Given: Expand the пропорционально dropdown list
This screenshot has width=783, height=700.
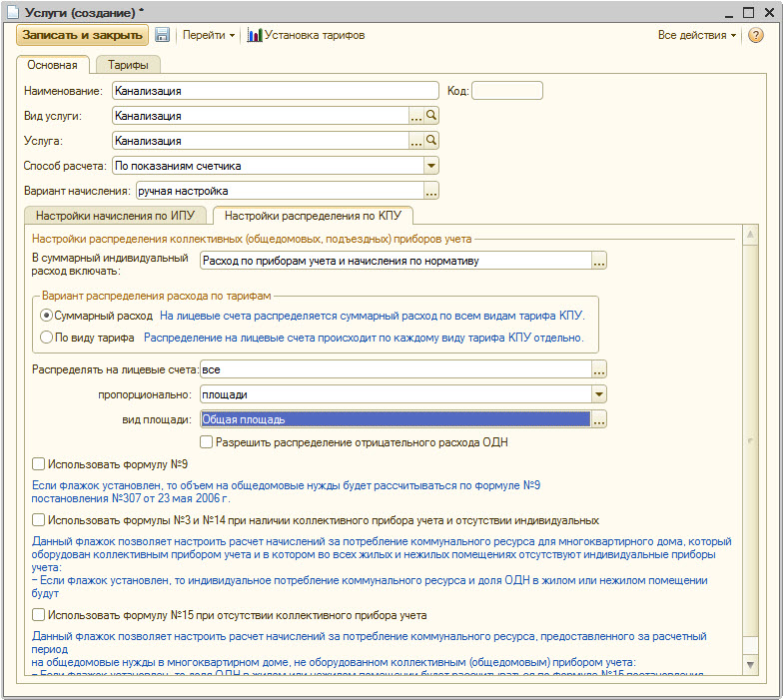Looking at the screenshot, I should click(x=599, y=394).
